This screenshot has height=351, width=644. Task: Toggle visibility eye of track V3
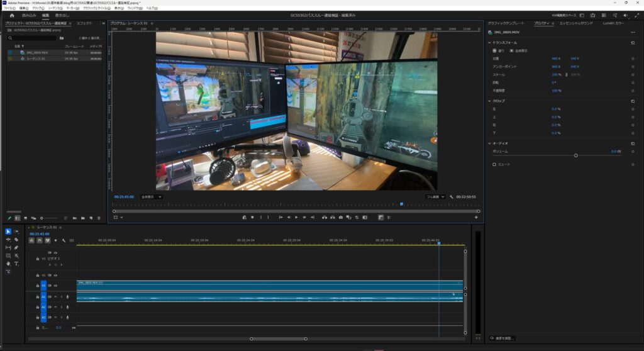pos(55,253)
